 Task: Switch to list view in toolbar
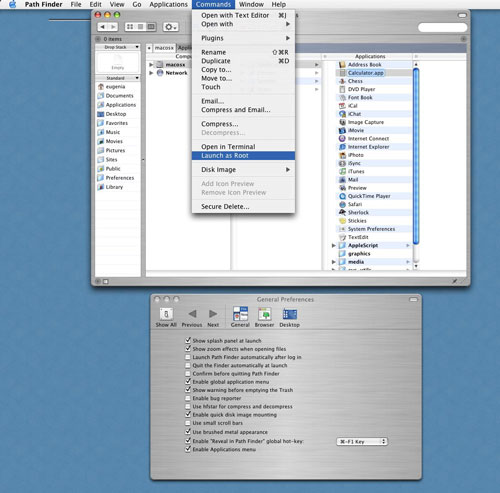(x=141, y=27)
